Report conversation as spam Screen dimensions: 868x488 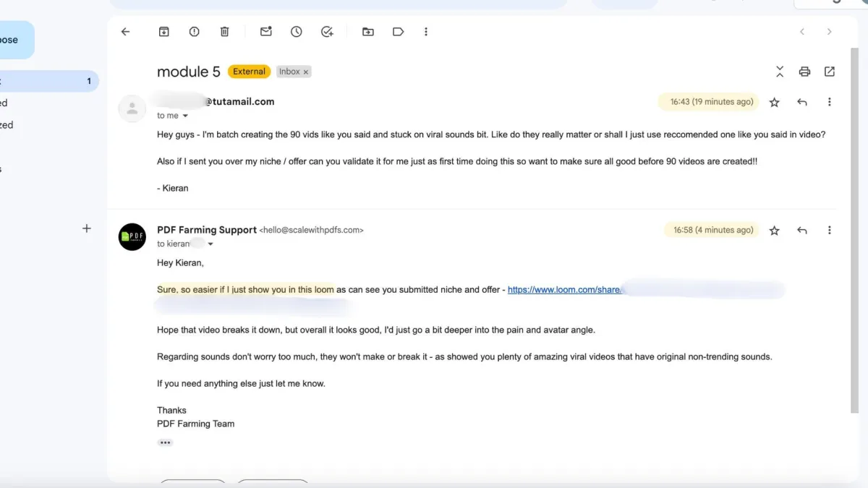[194, 32]
